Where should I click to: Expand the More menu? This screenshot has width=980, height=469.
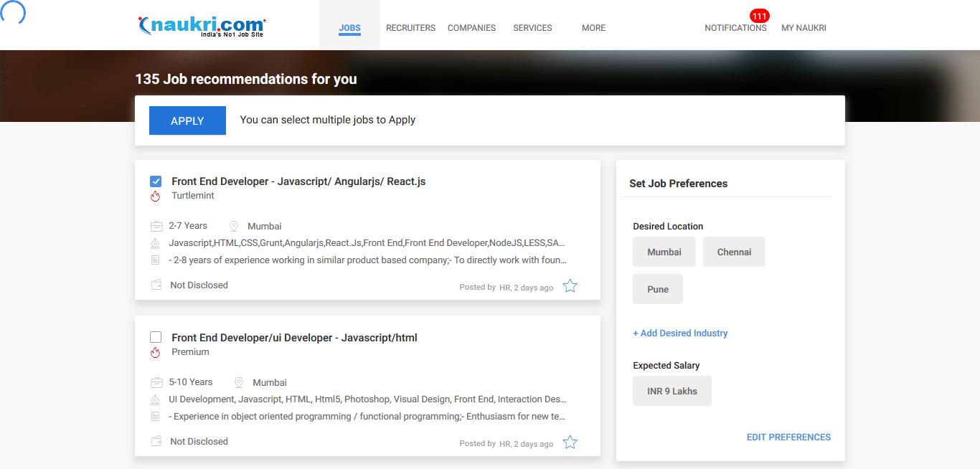[593, 28]
